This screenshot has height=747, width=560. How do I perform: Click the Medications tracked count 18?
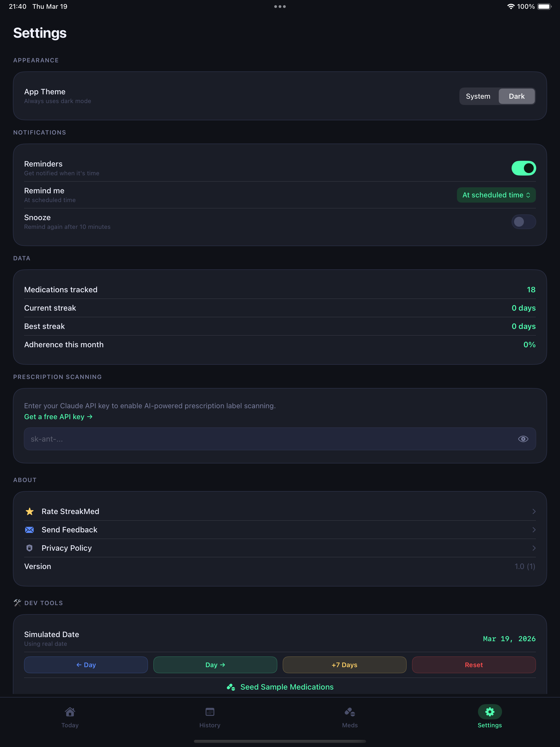531,289
